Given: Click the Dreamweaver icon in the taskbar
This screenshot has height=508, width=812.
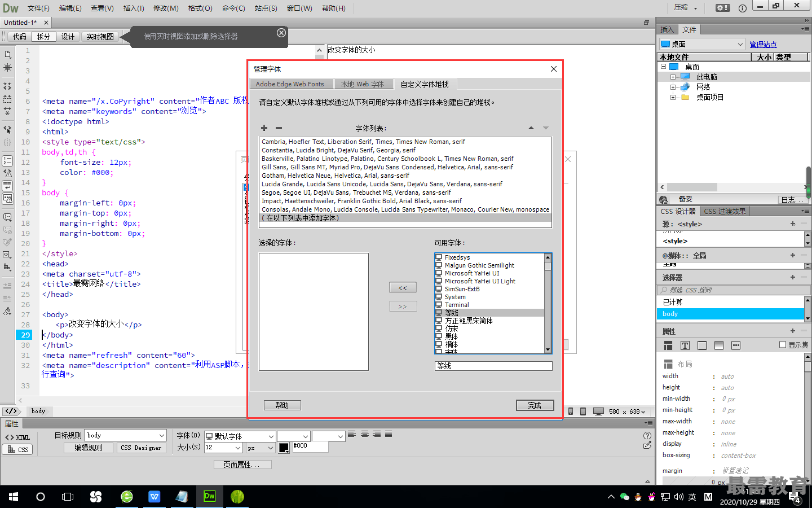Looking at the screenshot, I should [210, 497].
